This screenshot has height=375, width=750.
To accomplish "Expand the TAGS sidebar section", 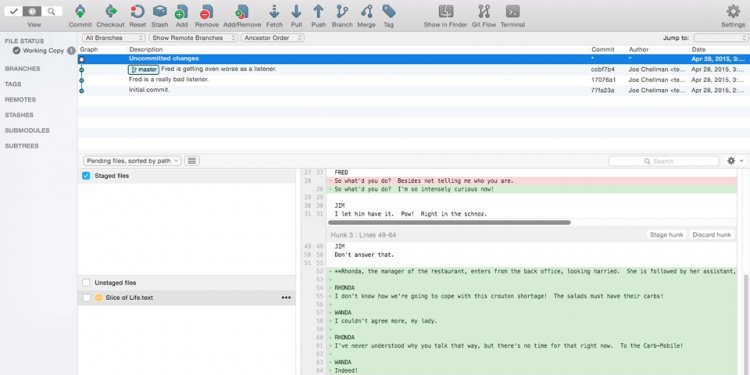I will click(13, 84).
